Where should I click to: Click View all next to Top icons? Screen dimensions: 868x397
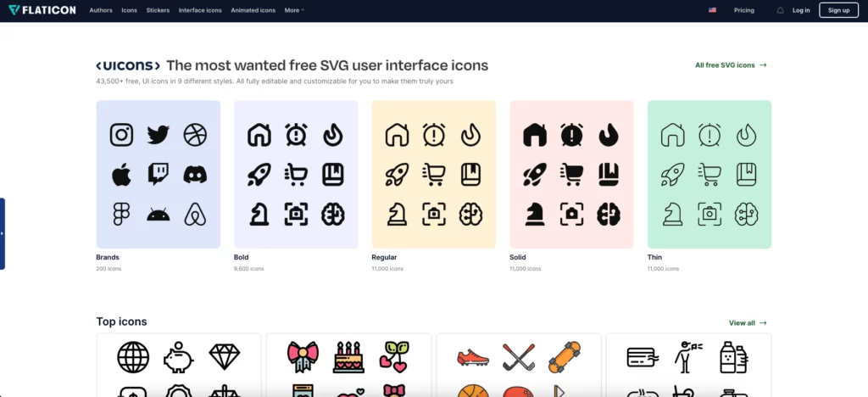point(748,323)
